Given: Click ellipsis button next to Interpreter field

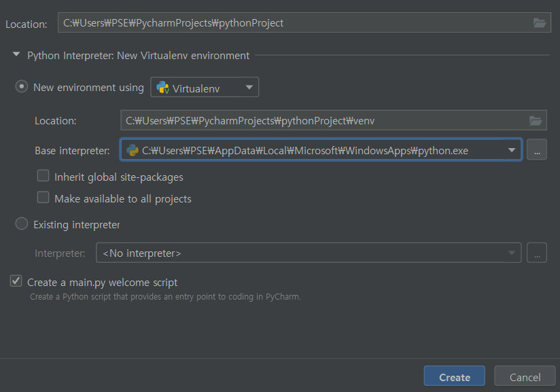Looking at the screenshot, I should click(x=537, y=253).
